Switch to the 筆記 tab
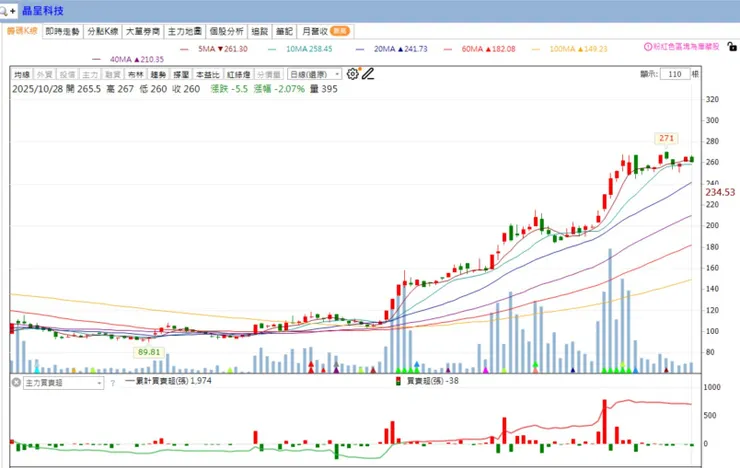Viewport: 740px width, 468px height. point(285,32)
